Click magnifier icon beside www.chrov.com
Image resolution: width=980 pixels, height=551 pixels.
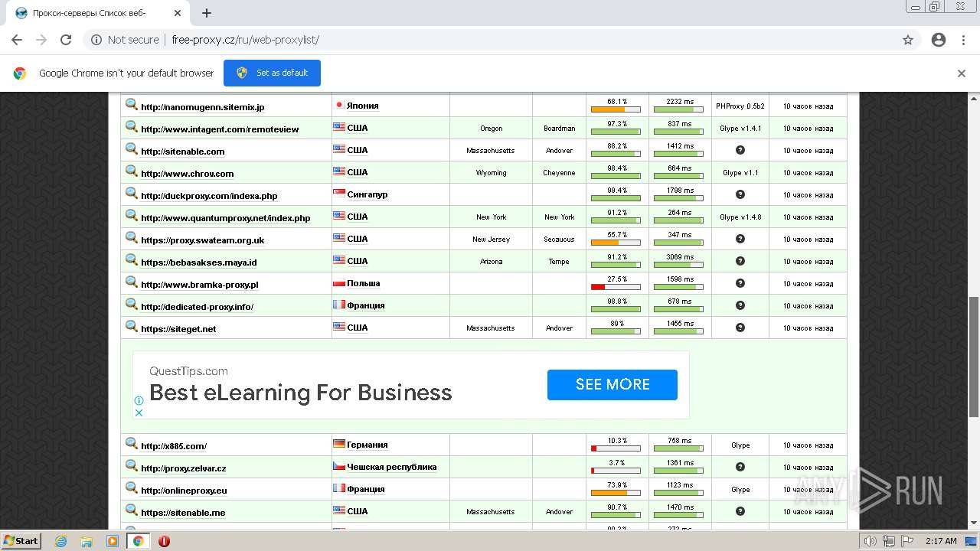132,171
